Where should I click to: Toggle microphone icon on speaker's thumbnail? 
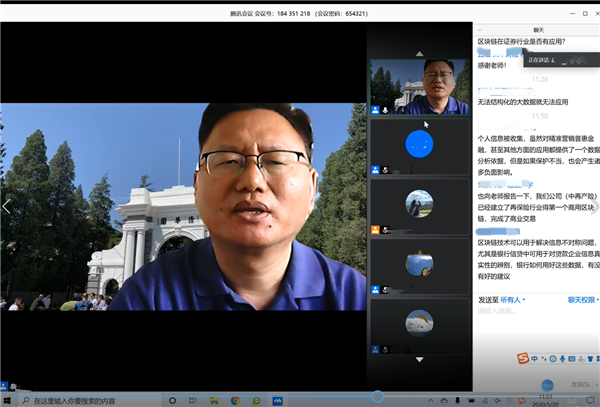click(x=387, y=110)
